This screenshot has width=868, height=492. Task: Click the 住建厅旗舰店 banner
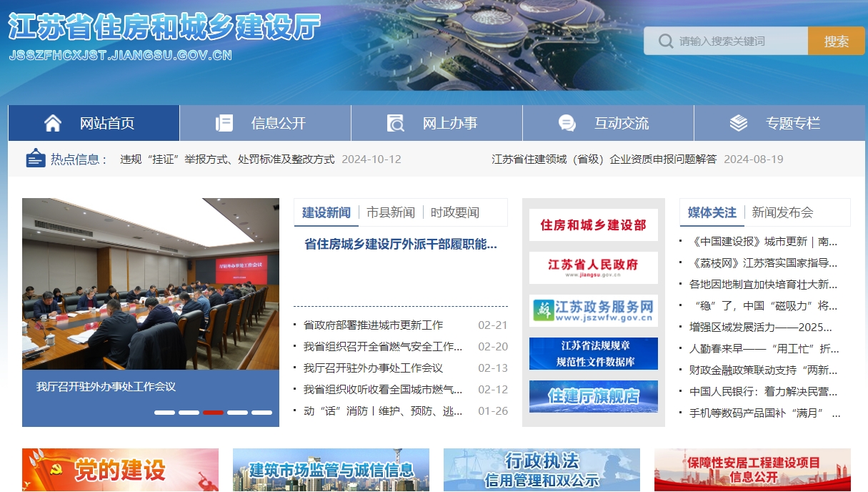(593, 397)
